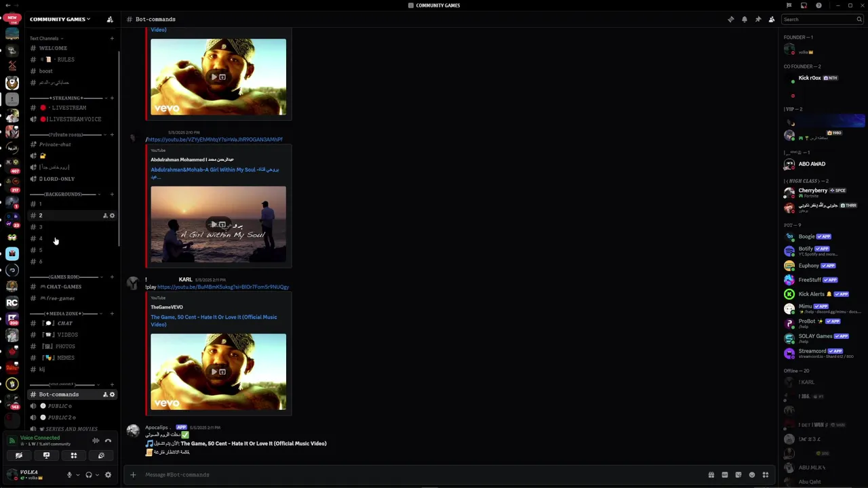Viewport: 868px width, 488px height.
Task: Start an activity button
Action: pos(74,455)
